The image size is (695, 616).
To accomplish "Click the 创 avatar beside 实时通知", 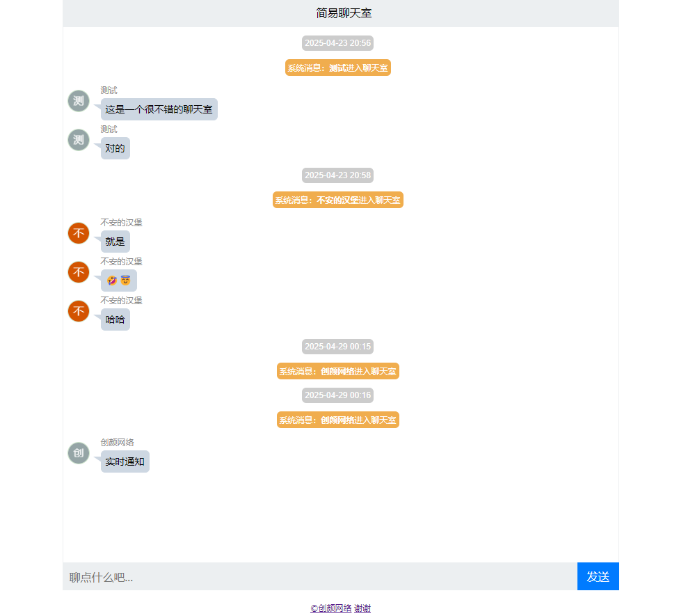I will coord(79,453).
